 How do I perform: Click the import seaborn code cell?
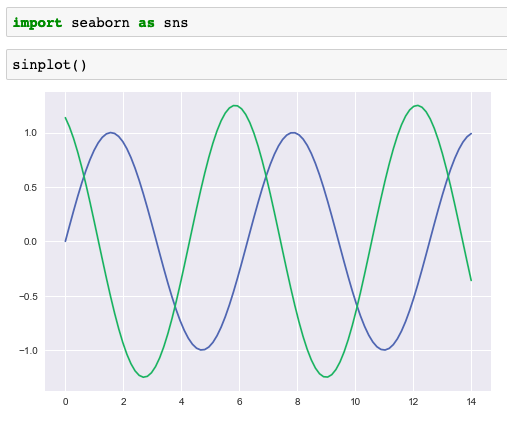[257, 22]
